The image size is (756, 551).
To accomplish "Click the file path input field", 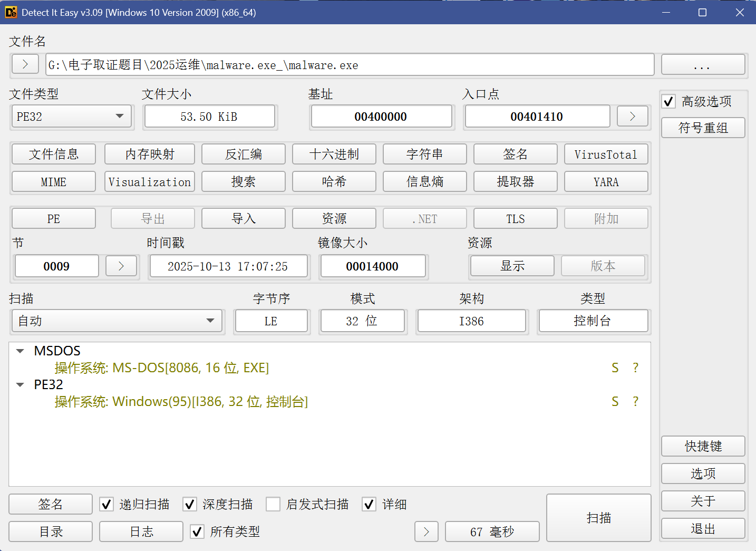I will [x=350, y=65].
